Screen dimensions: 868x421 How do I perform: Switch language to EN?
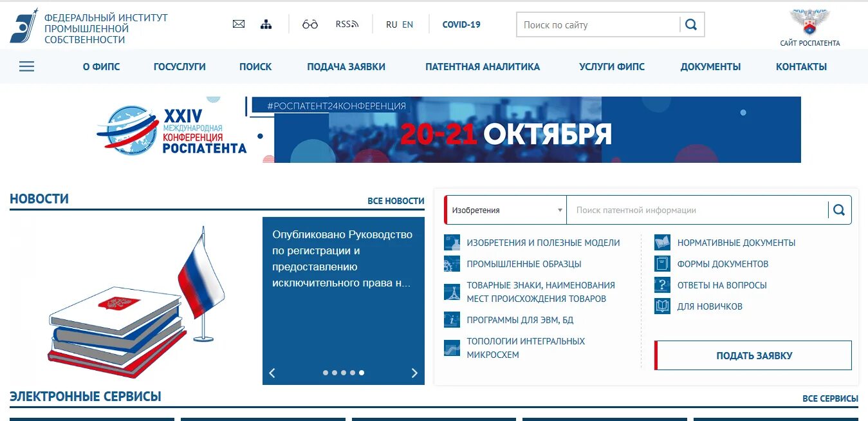coord(407,24)
